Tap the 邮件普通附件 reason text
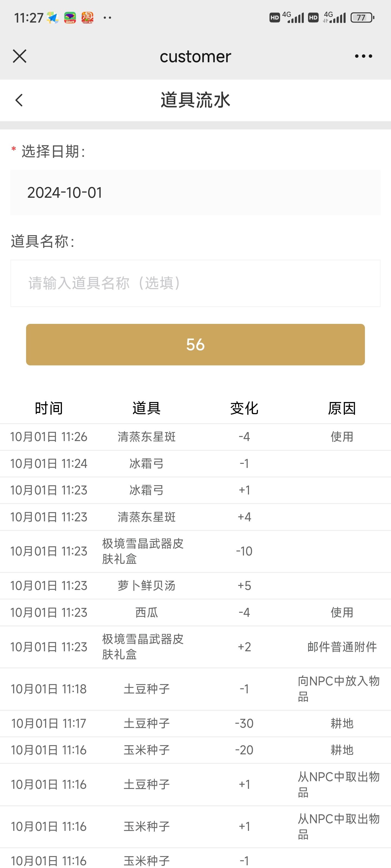 [x=342, y=647]
